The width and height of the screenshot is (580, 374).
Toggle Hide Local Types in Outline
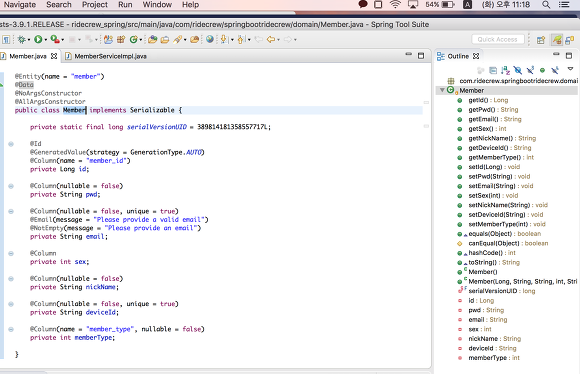click(x=554, y=70)
